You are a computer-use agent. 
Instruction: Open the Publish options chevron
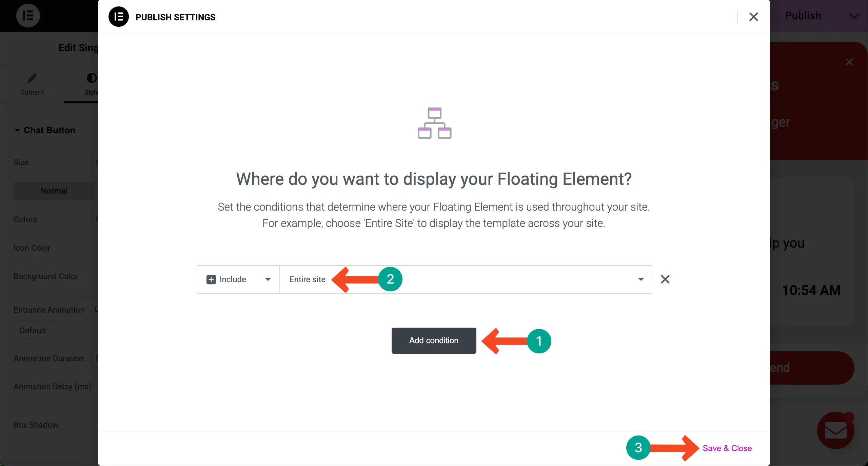tap(854, 16)
